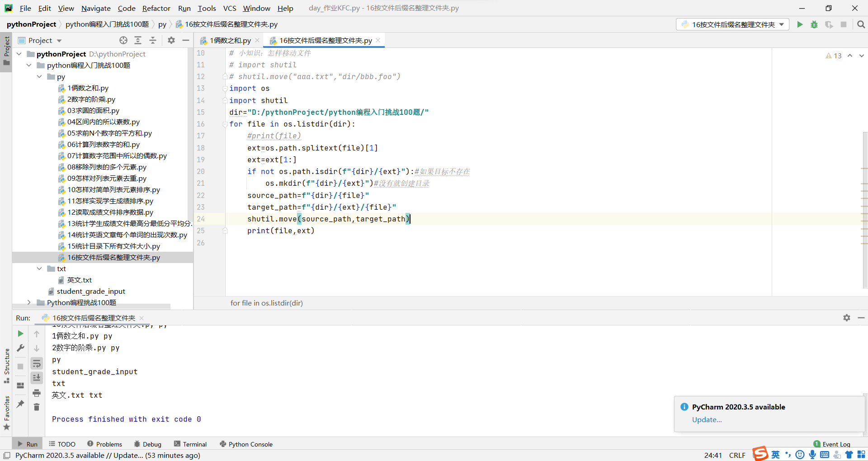Image resolution: width=868 pixels, height=461 pixels.
Task: Start debugging with the bug icon
Action: (814, 24)
